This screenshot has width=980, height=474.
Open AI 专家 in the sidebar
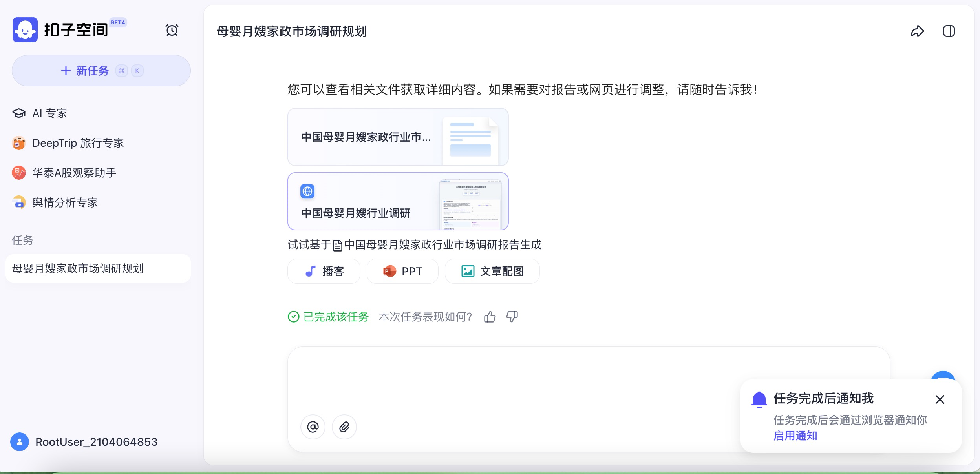(x=49, y=113)
